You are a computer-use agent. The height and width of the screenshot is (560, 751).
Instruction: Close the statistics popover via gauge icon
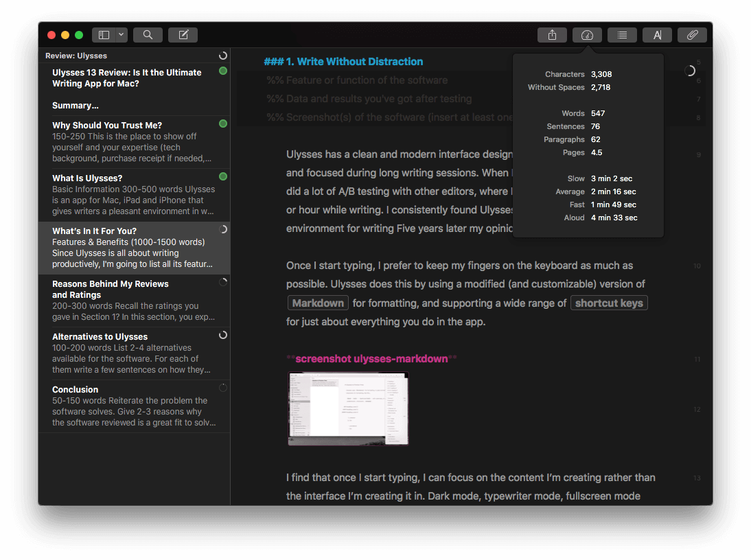click(x=587, y=35)
